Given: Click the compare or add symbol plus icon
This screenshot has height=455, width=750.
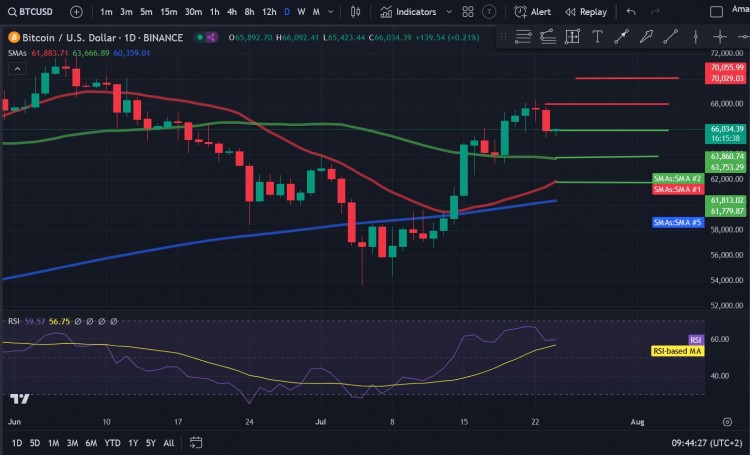Looking at the screenshot, I should tap(76, 12).
